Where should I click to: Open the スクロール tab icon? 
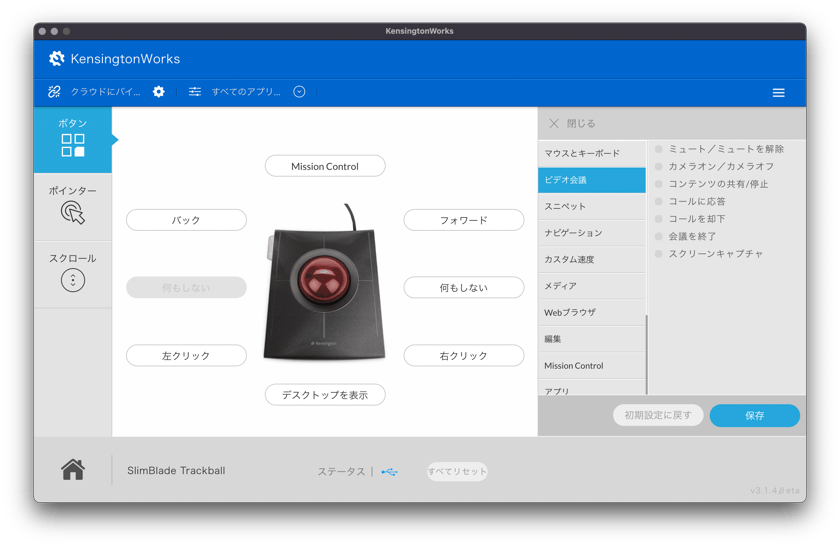point(73,280)
